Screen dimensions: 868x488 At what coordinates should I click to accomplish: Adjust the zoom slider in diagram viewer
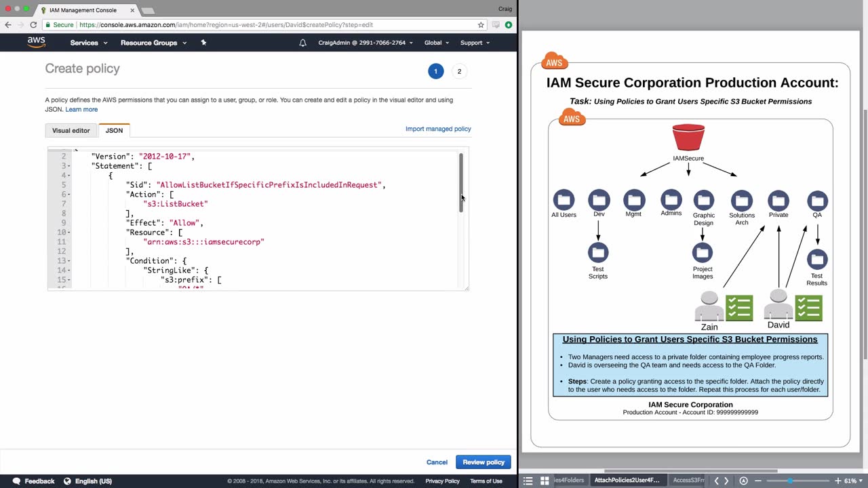click(x=790, y=481)
